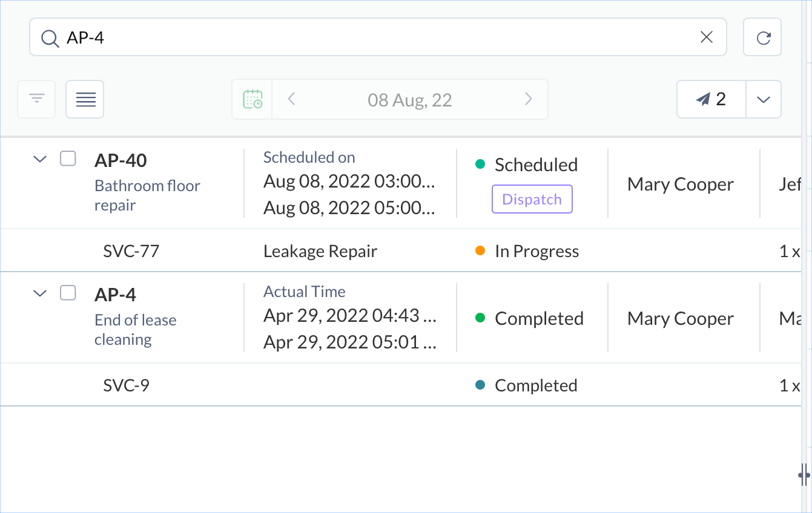Go to previous date
Image resolution: width=812 pixels, height=513 pixels.
[291, 99]
